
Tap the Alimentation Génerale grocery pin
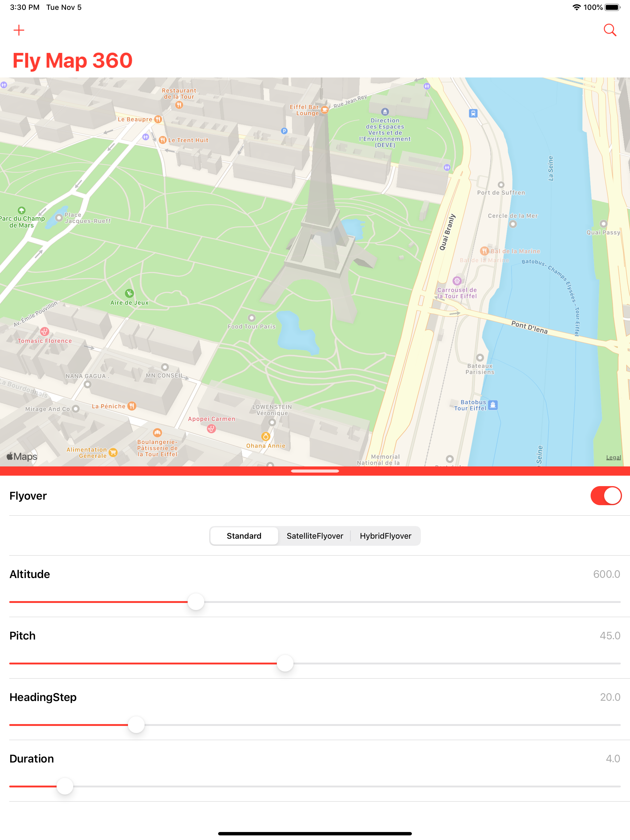[x=113, y=452]
